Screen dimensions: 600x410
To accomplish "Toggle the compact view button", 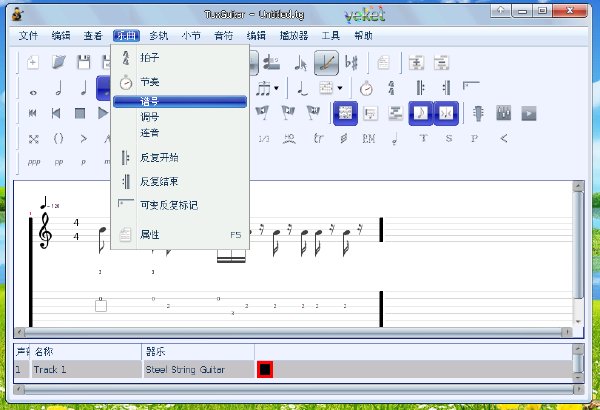I will [446, 113].
